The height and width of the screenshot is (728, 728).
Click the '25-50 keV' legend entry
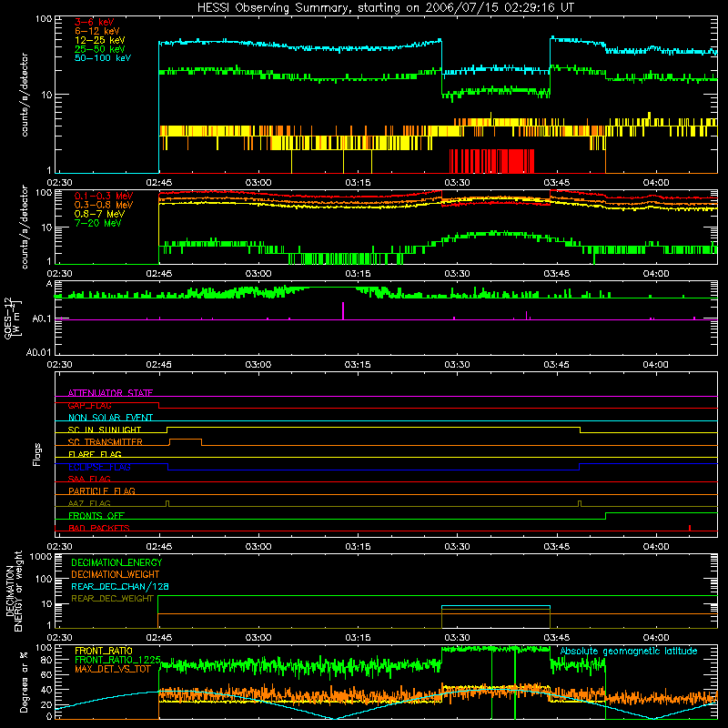pyautogui.click(x=99, y=49)
